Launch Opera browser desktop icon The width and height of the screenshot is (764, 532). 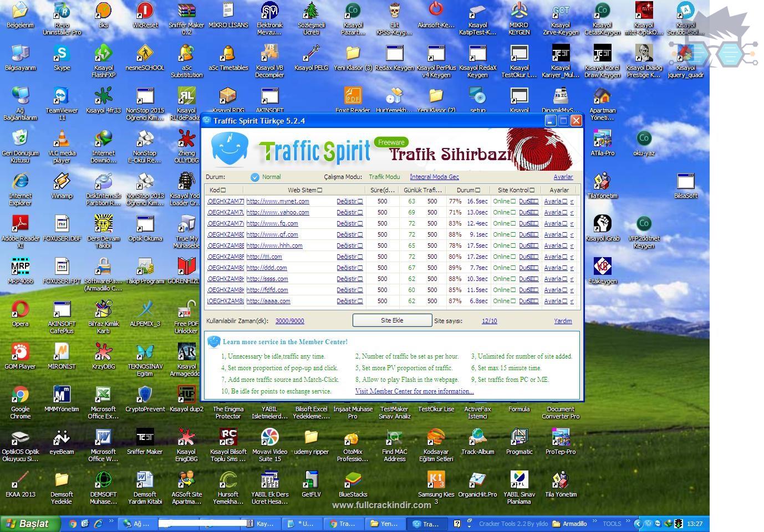(x=20, y=314)
